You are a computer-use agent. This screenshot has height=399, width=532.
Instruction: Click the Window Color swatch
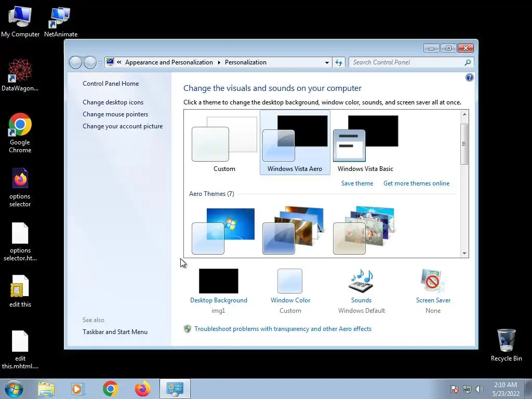tap(290, 281)
